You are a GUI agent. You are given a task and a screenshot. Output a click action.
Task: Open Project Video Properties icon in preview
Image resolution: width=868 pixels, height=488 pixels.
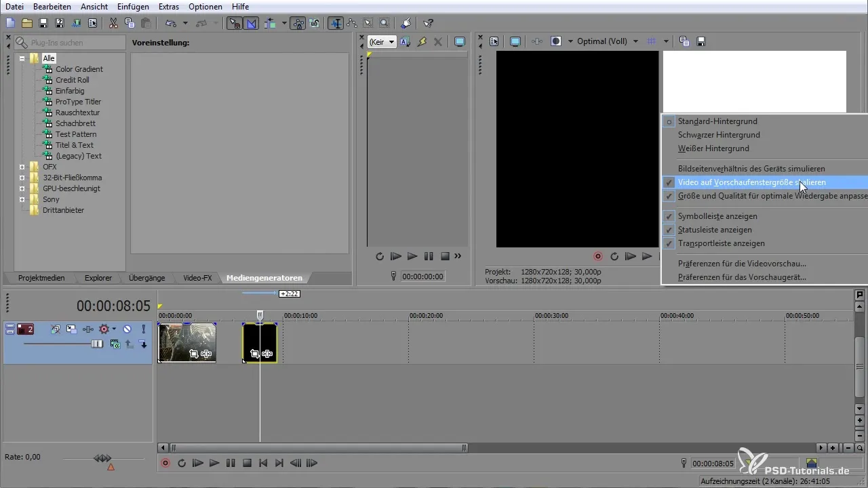(494, 41)
